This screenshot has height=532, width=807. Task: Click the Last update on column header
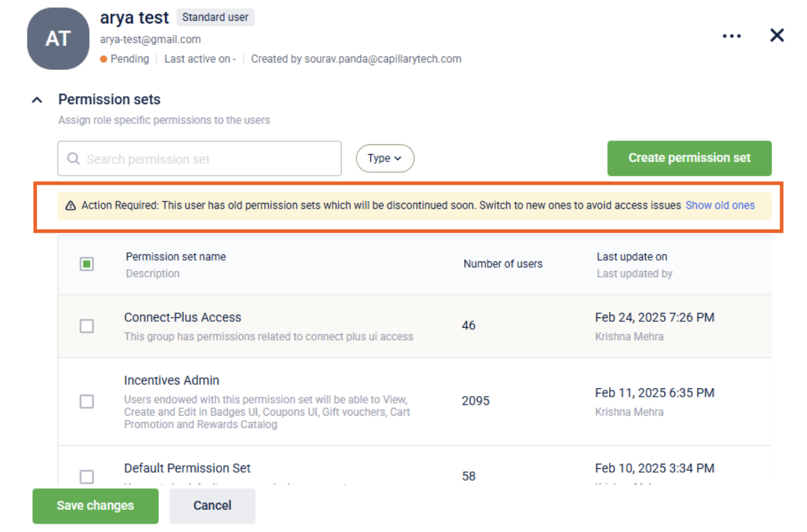(631, 257)
